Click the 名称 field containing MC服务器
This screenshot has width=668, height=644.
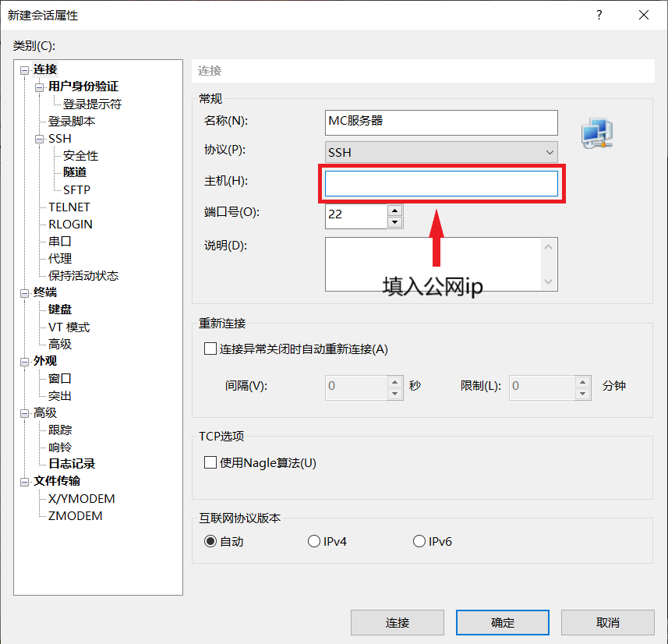pyautogui.click(x=441, y=122)
